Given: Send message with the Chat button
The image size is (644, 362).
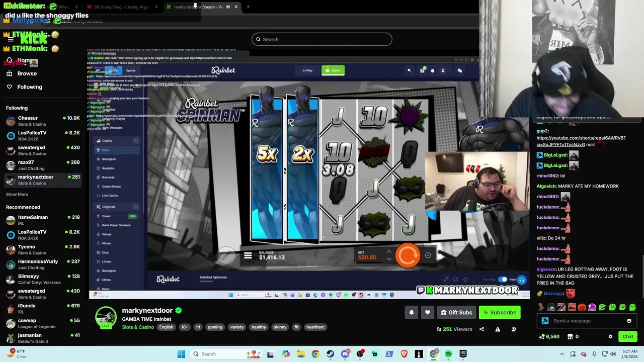Looking at the screenshot, I should point(627,337).
